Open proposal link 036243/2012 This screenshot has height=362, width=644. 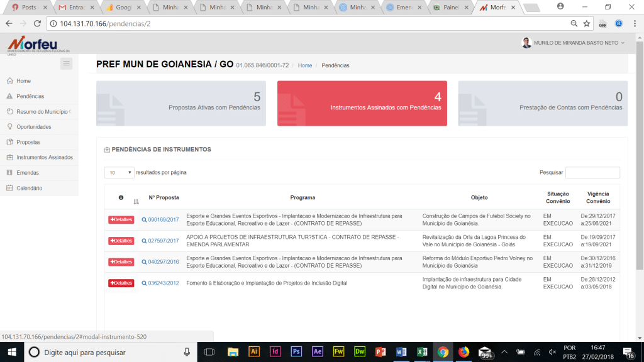[163, 283]
